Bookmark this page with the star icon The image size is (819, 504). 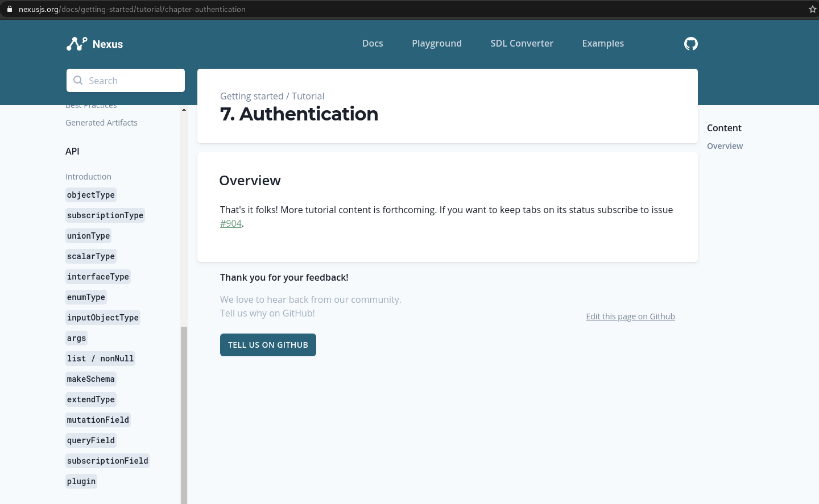[x=812, y=9]
